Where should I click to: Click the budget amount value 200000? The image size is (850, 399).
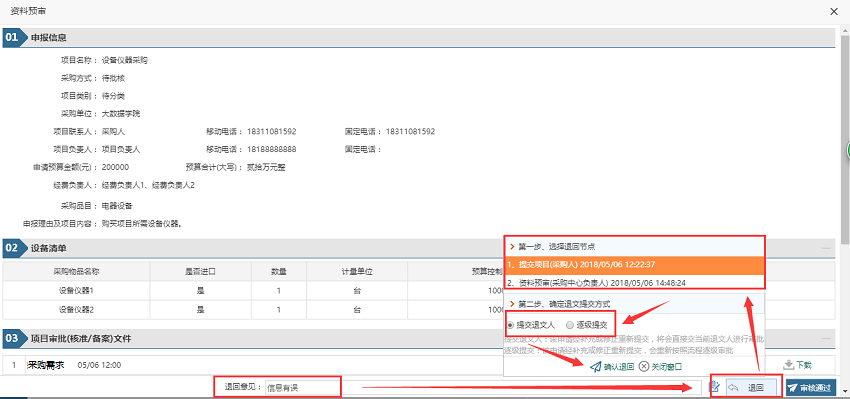pyautogui.click(x=115, y=167)
